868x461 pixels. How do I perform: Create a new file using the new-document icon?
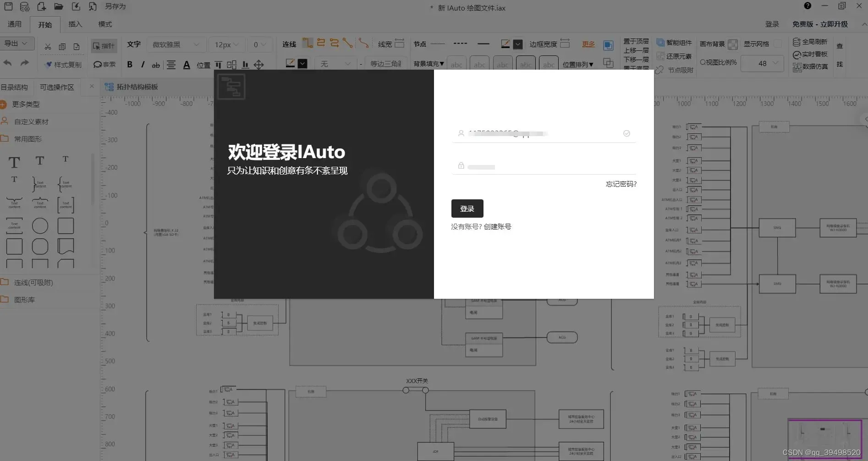pos(42,6)
